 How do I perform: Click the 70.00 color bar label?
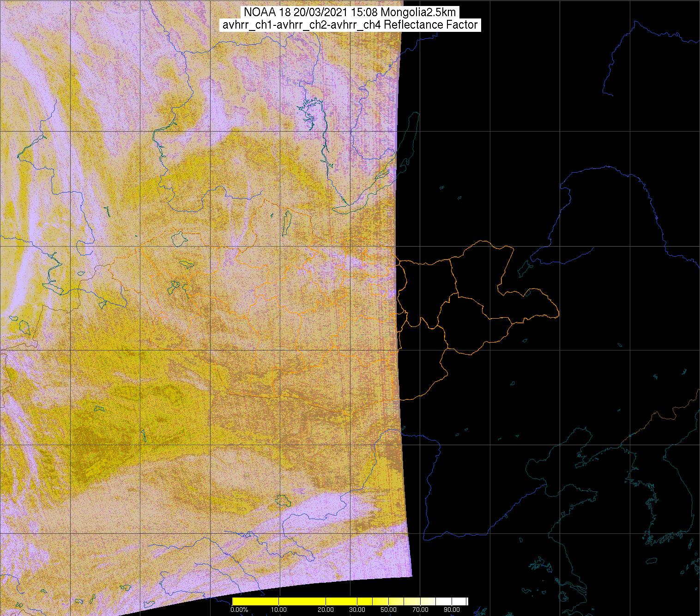pyautogui.click(x=420, y=610)
